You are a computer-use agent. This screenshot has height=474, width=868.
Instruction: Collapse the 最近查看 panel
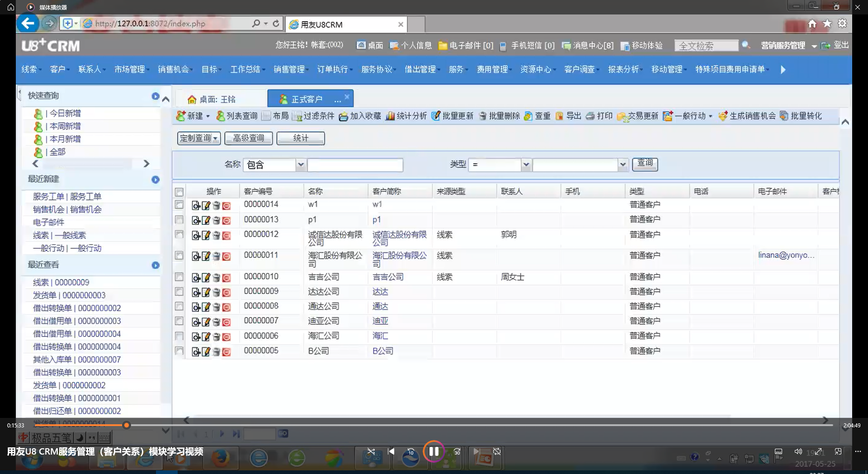[x=156, y=265]
